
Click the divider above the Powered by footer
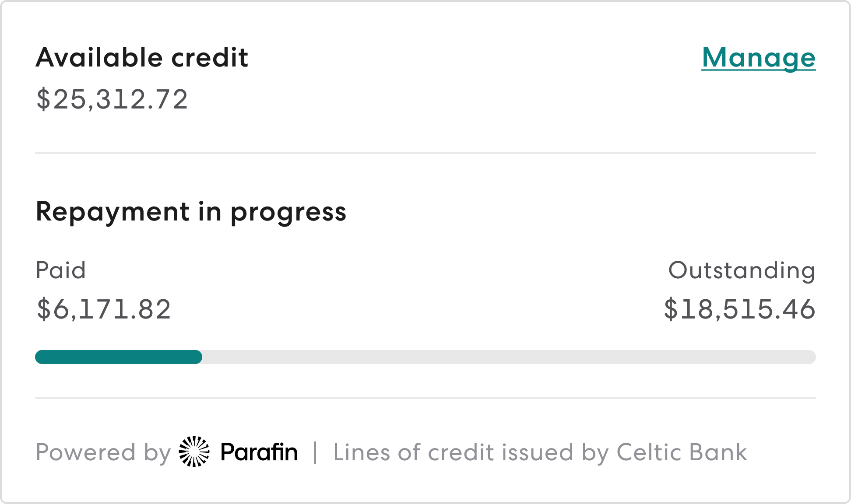pyautogui.click(x=425, y=398)
